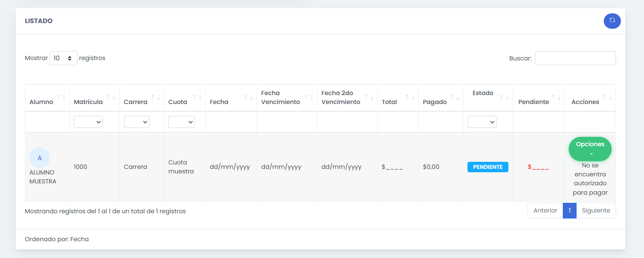Open the Carrera filter dropdown
This screenshot has width=644, height=258.
(137, 122)
